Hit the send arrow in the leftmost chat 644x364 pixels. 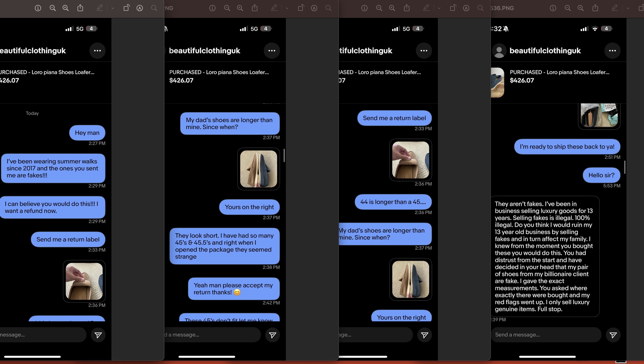[x=98, y=335]
